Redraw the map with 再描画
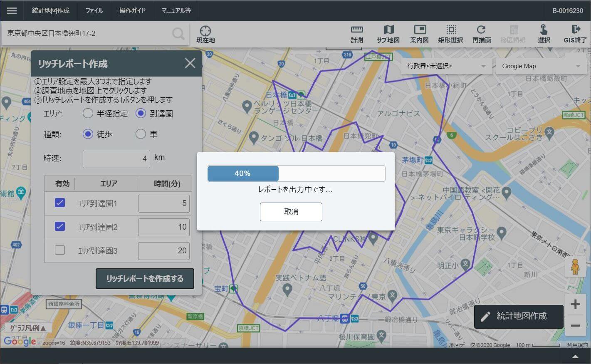Viewport: 591px width, 364px height. click(x=482, y=33)
